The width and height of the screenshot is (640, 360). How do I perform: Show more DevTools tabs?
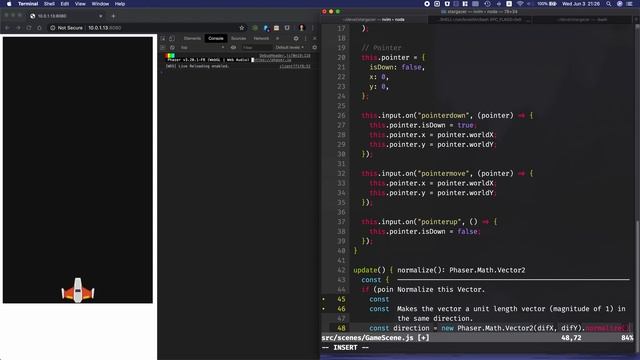point(278,38)
